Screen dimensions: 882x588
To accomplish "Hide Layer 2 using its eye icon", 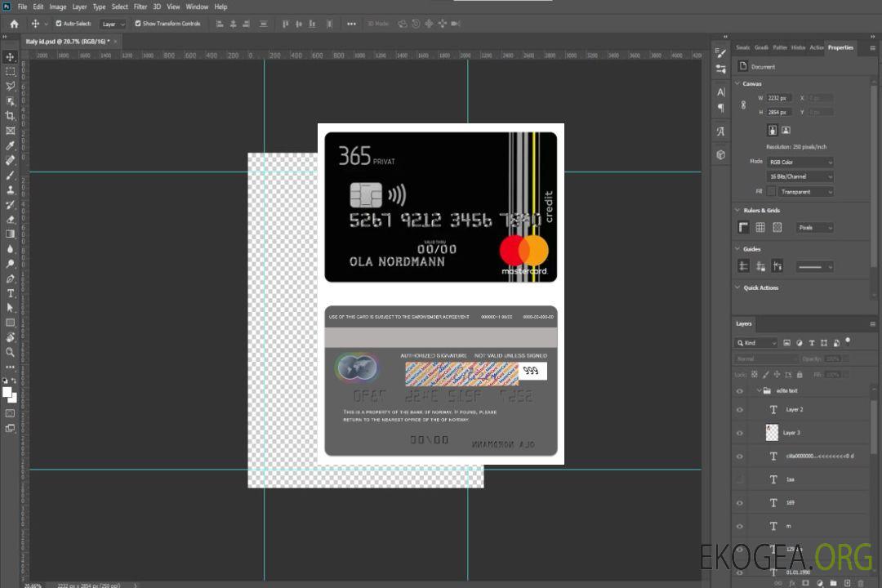I will click(740, 410).
